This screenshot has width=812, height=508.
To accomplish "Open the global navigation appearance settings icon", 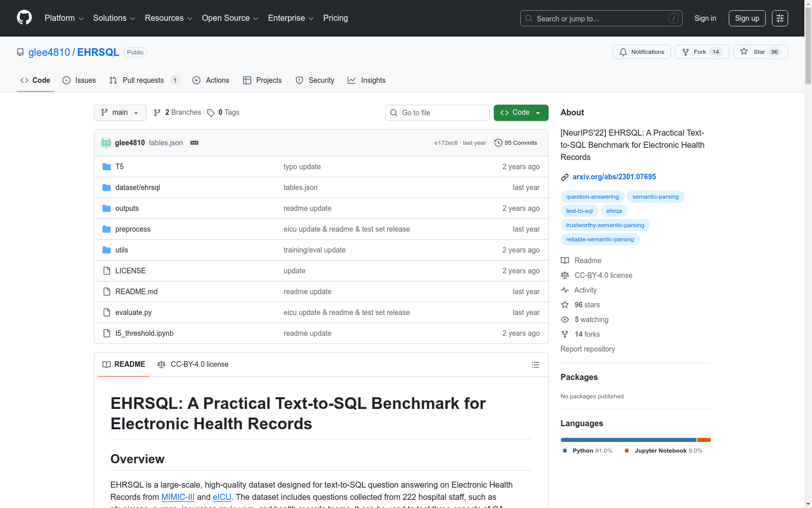I will click(780, 18).
